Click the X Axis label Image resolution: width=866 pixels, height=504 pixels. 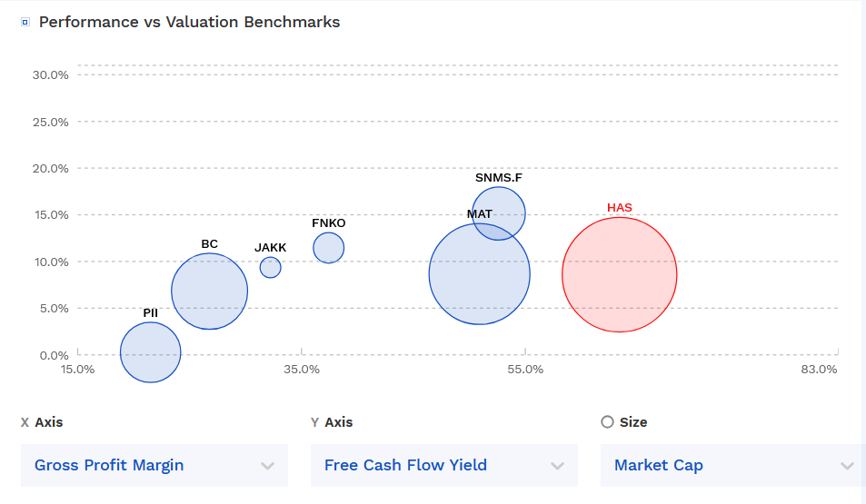pyautogui.click(x=42, y=422)
